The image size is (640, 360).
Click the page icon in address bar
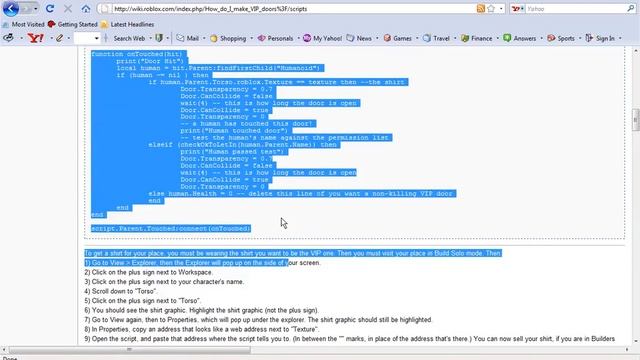point(105,9)
